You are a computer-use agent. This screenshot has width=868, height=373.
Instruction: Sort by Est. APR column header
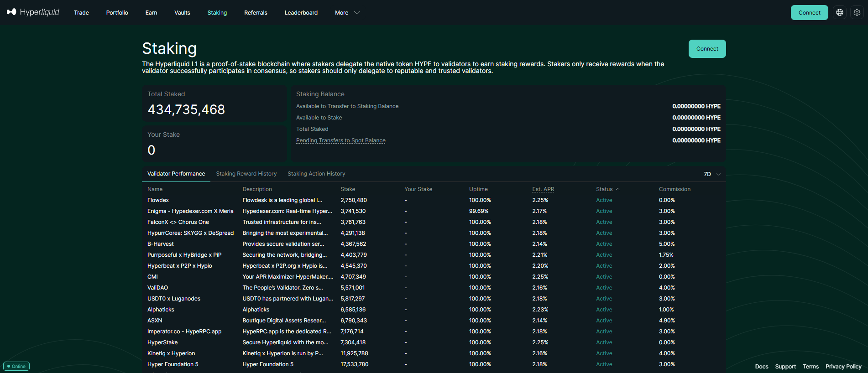(543, 189)
